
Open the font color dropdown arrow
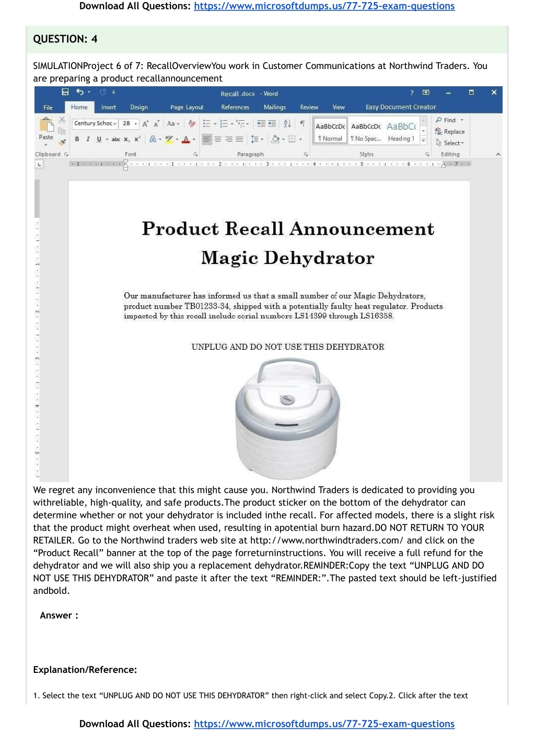(x=194, y=140)
